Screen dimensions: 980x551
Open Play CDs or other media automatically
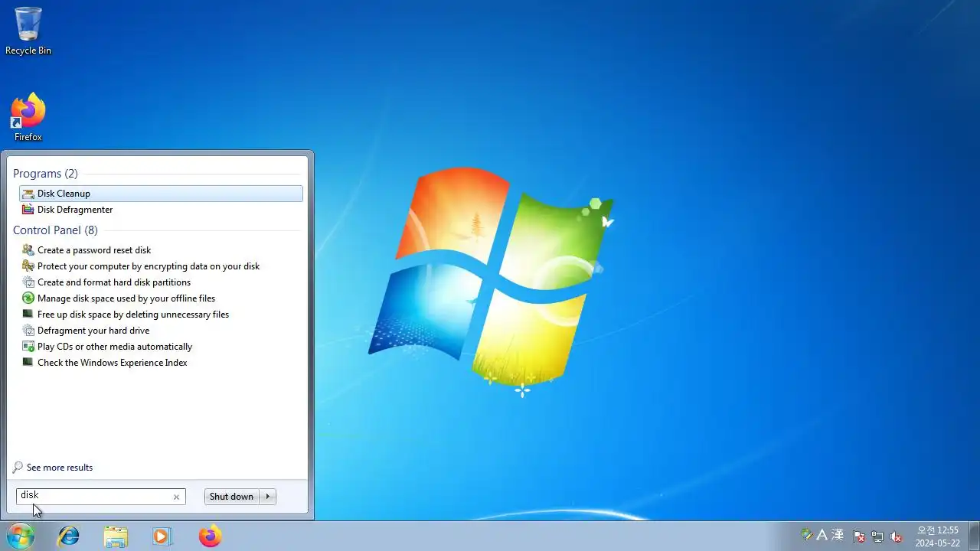(161, 347)
